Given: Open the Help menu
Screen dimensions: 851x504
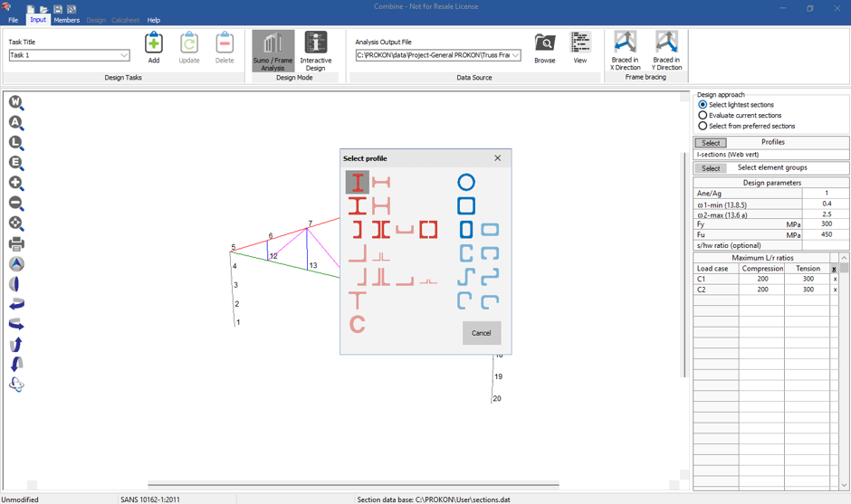Looking at the screenshot, I should point(154,20).
